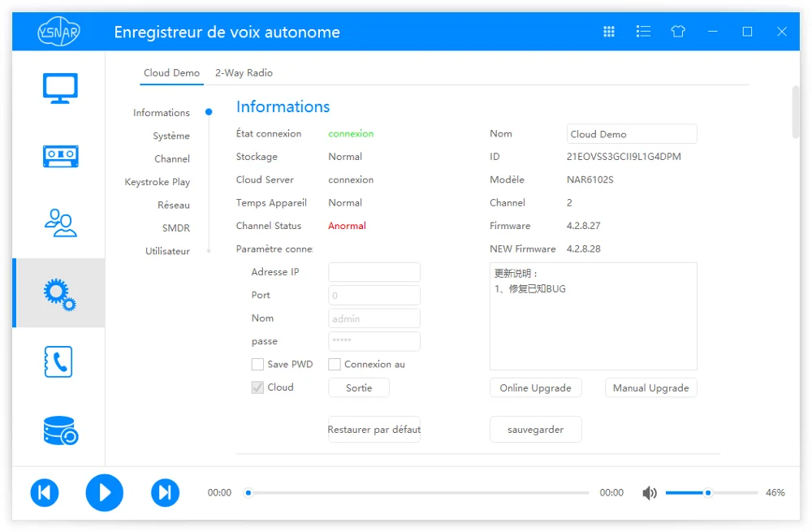Skip to previous recording
The height and width of the screenshot is (532, 812).
(45, 492)
